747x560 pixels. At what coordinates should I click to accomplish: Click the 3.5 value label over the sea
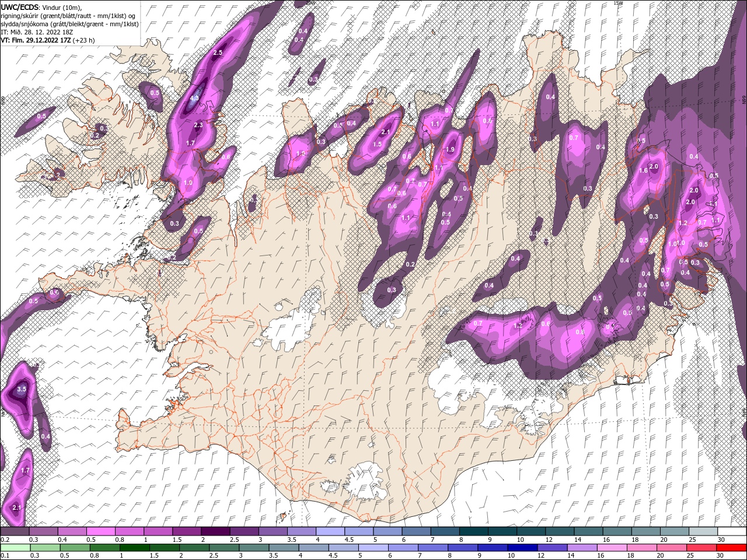tap(22, 388)
